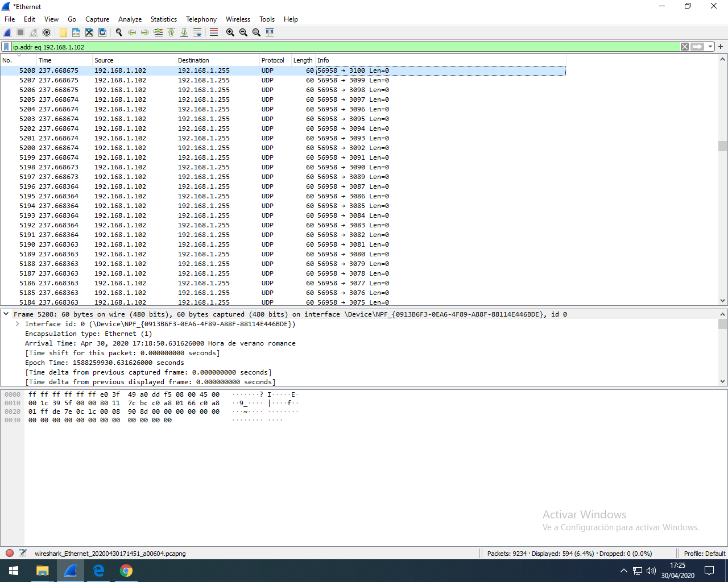This screenshot has height=582, width=728.
Task: Clear the display filter
Action: click(685, 47)
